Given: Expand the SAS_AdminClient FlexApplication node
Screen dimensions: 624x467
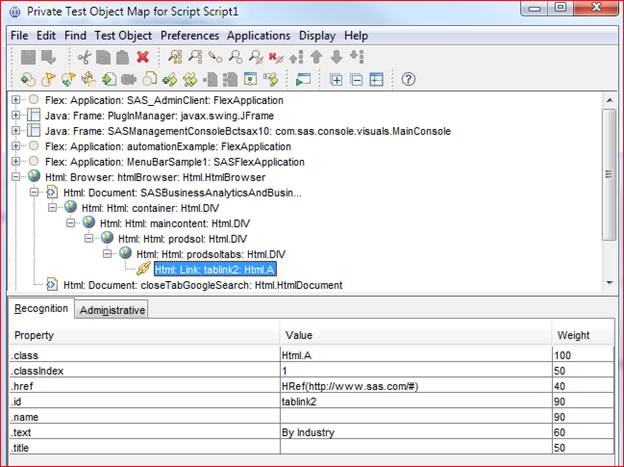Looking at the screenshot, I should 16,100.
